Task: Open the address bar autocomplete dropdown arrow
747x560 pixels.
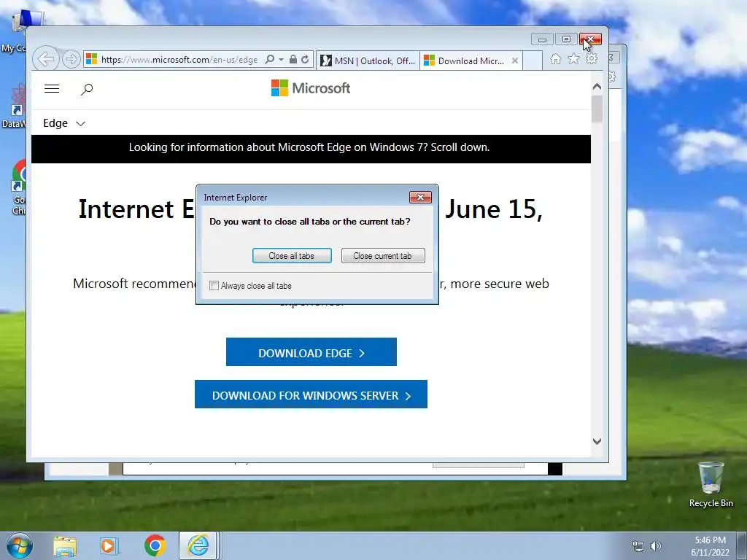Action: click(x=281, y=60)
